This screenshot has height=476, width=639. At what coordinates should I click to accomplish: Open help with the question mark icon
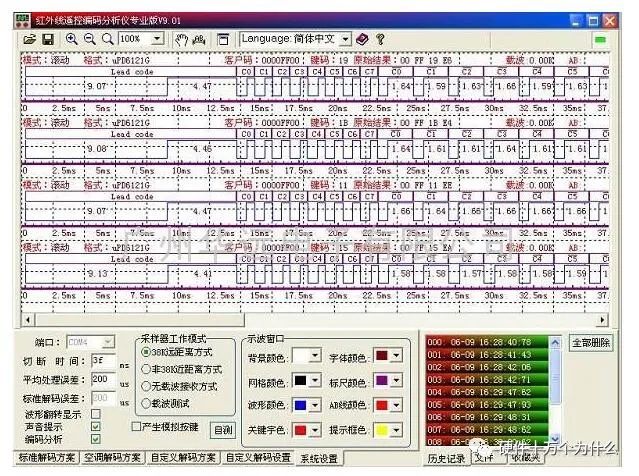[x=381, y=39]
